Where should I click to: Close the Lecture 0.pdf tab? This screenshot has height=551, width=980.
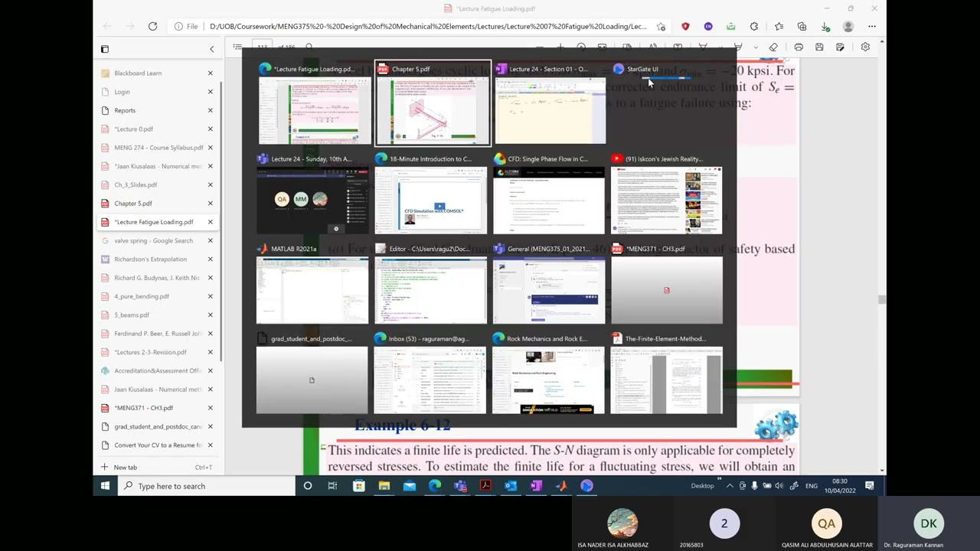point(210,129)
